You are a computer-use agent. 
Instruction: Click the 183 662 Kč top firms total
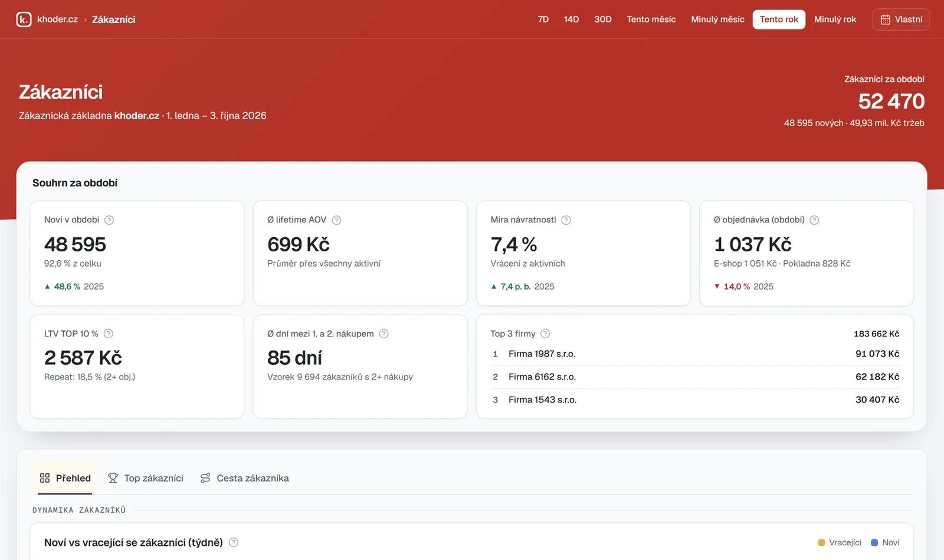click(x=877, y=334)
